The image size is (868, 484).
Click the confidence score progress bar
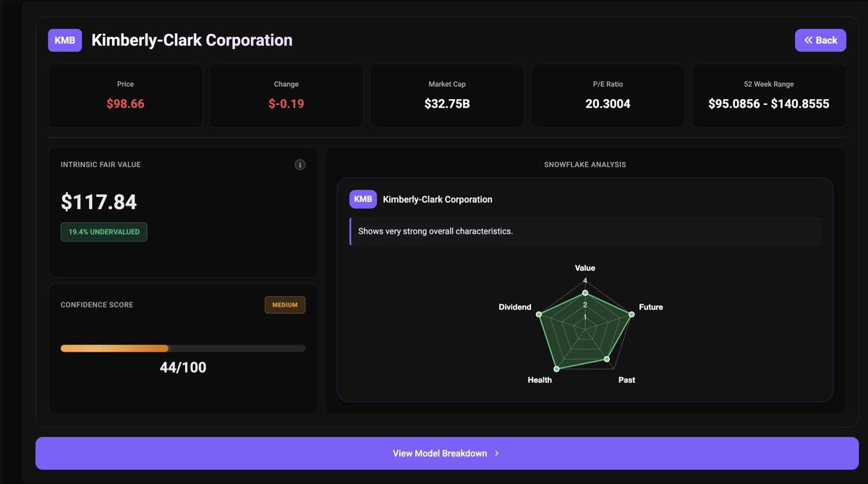(183, 348)
